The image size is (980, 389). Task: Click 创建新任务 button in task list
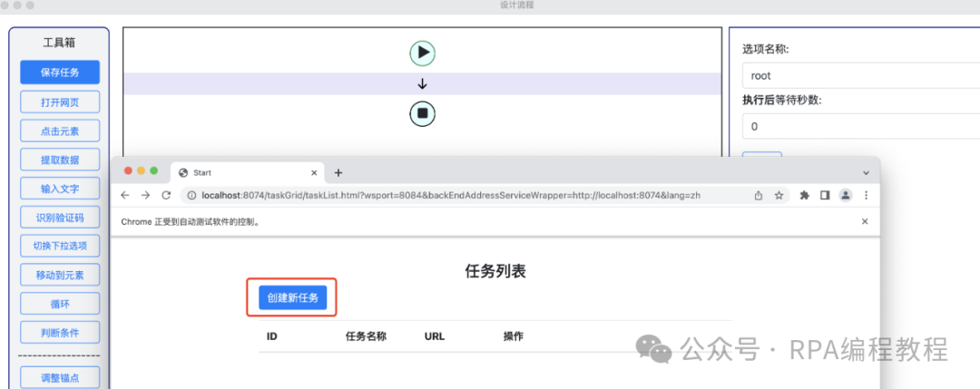(292, 297)
